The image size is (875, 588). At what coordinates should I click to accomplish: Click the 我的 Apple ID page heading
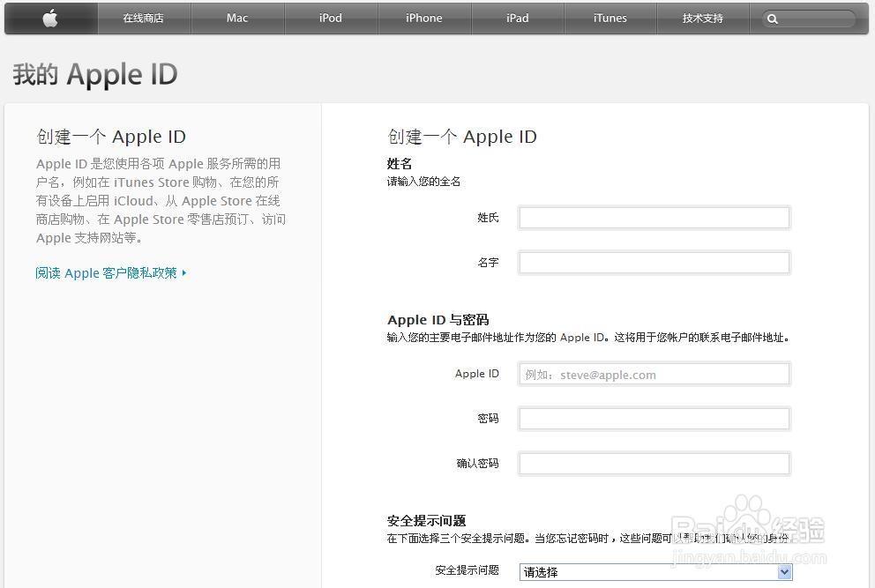coord(95,74)
